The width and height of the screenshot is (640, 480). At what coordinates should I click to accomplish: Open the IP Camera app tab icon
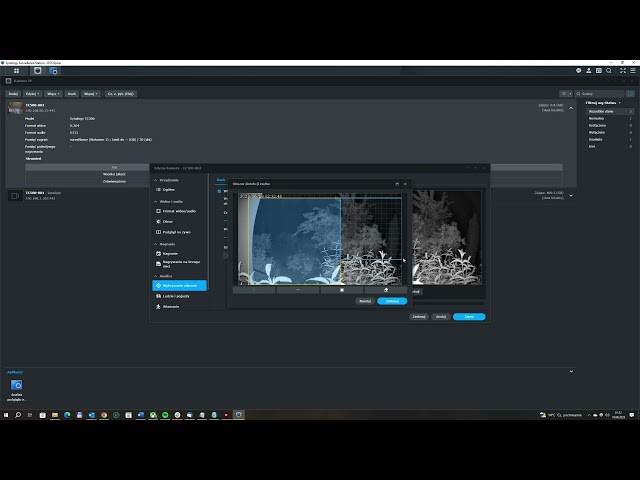[38, 71]
